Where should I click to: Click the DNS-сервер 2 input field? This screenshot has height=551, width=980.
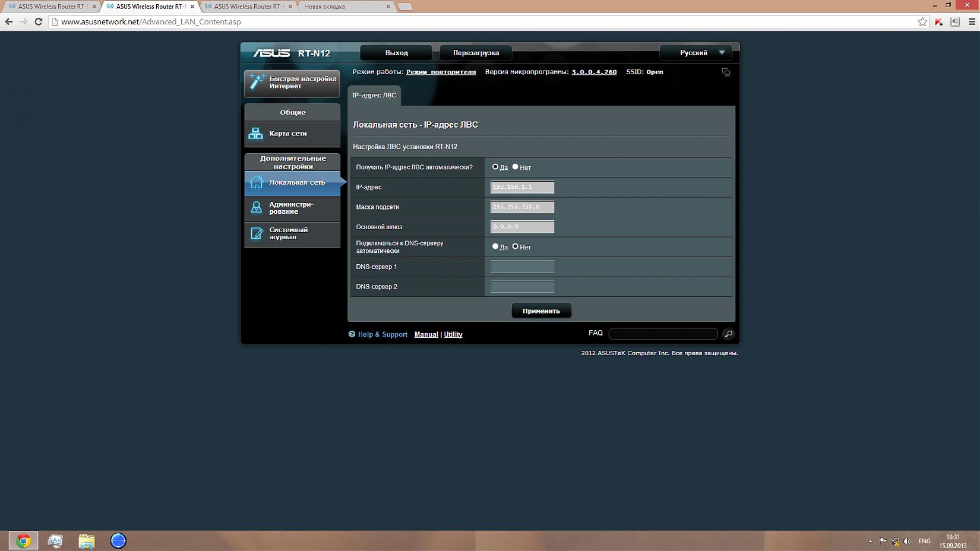coord(522,287)
